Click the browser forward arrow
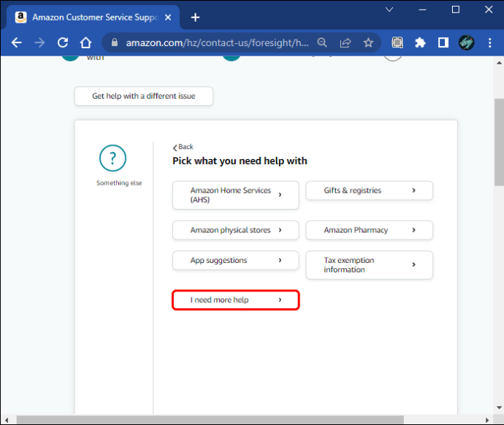This screenshot has width=504, height=425. 39,42
